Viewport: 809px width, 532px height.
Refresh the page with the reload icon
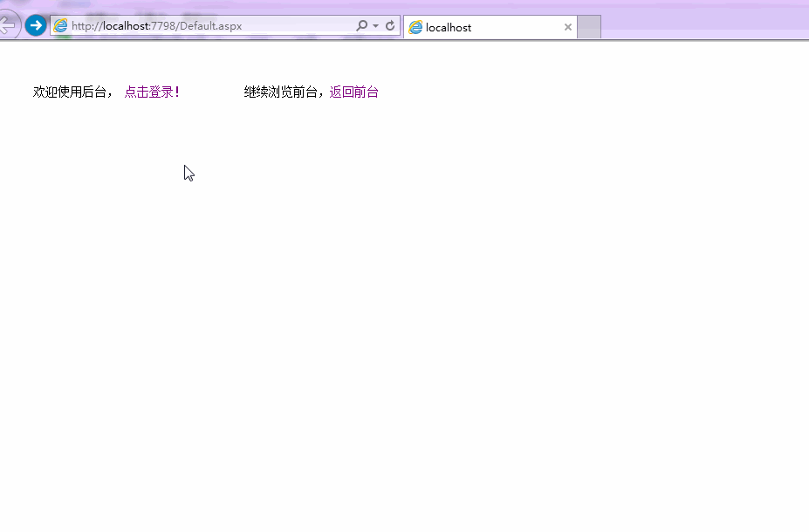[x=390, y=26]
